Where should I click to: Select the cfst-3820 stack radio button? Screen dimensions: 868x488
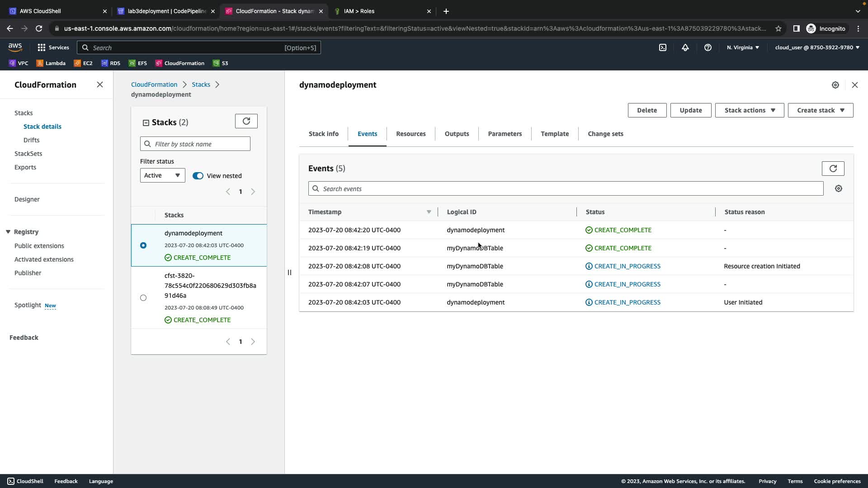coord(143,298)
